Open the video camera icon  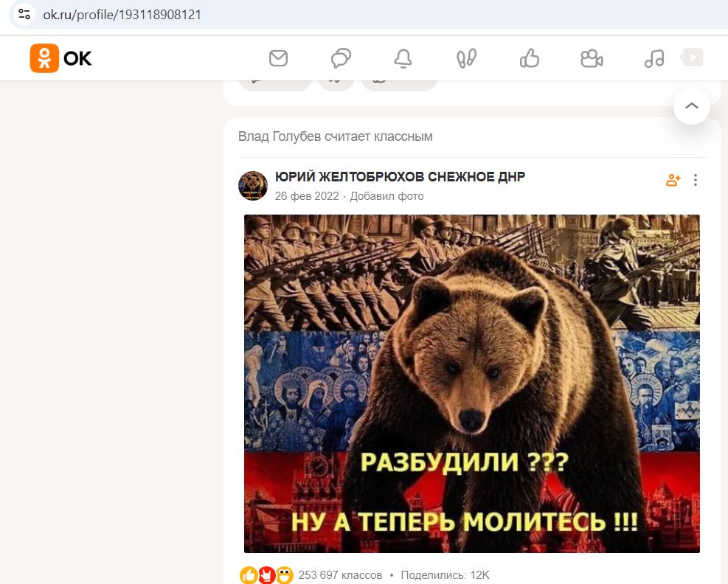592,59
